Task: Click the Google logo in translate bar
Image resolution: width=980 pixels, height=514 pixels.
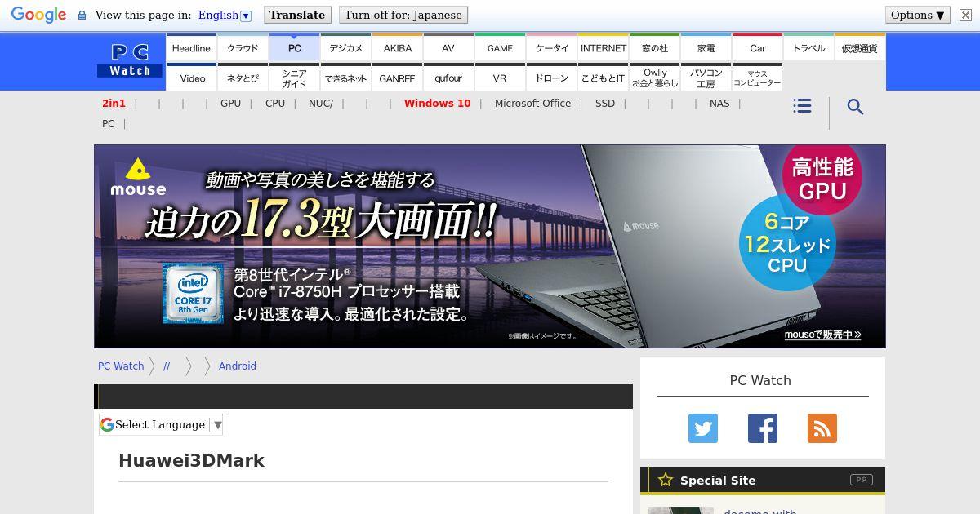Action: pos(38,15)
